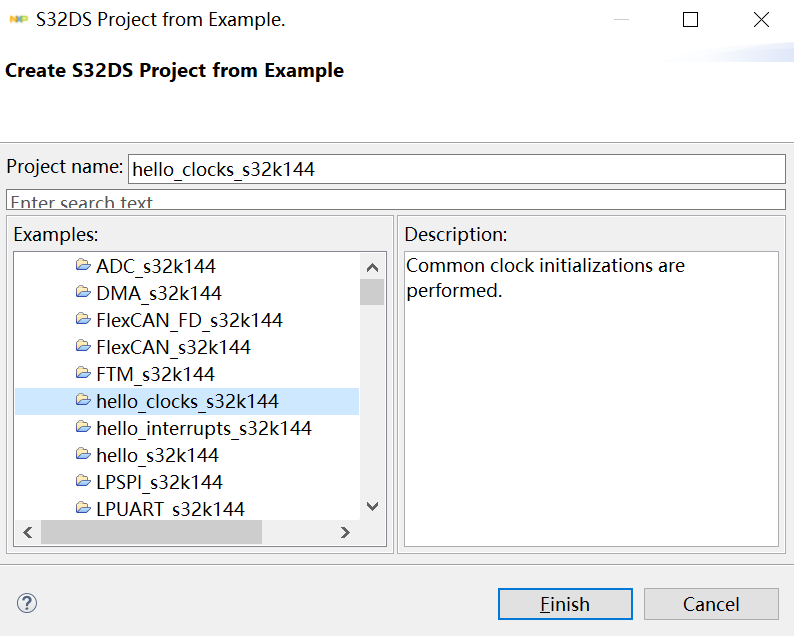Screen dimensions: 794x636
Task: Click the Project name text field
Action: pos(456,169)
